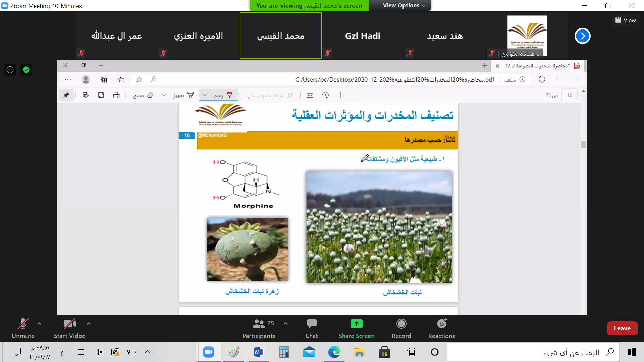Click the green encryption shield icon
644x362 pixels.
(x=26, y=70)
